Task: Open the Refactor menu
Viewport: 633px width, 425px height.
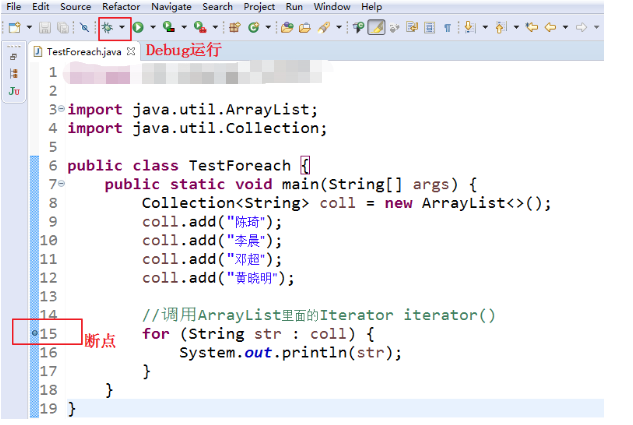Action: coord(121,6)
